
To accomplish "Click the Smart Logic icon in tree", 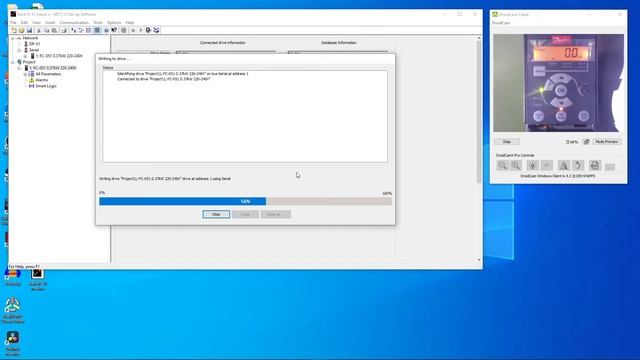I will click(31, 86).
